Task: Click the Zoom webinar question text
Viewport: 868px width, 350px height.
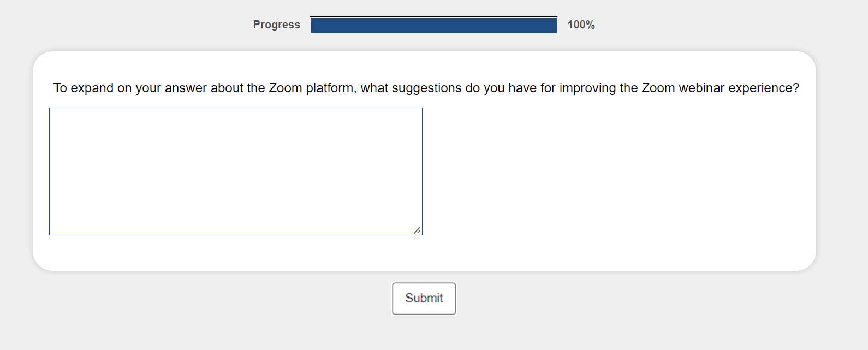Action: point(426,88)
